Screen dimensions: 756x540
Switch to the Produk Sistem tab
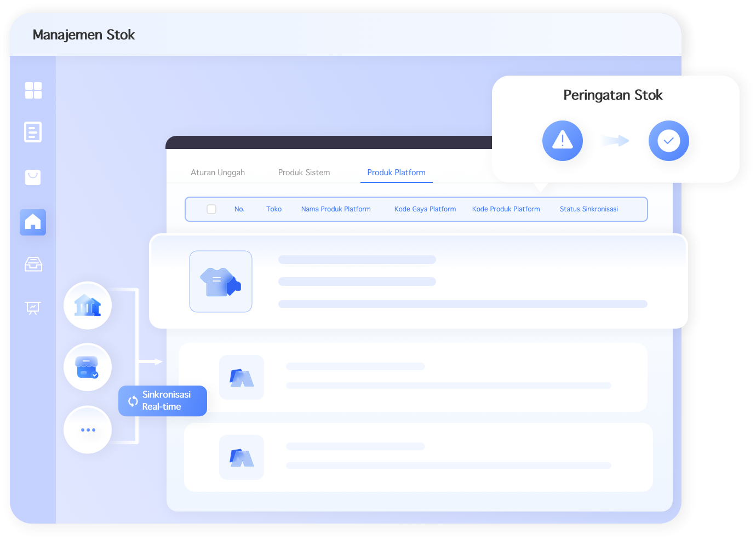point(304,173)
